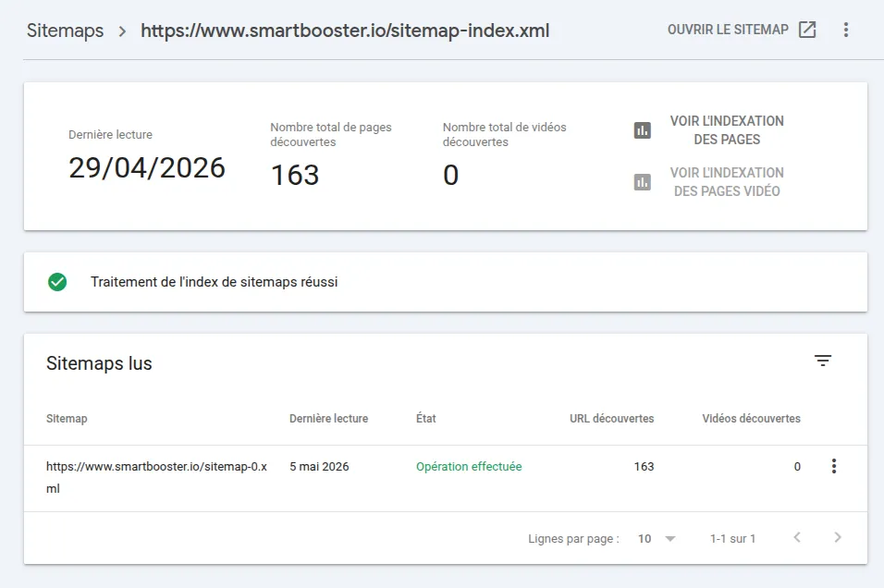Open the three-dot menu in page header
This screenshot has width=884, height=588.
(x=846, y=30)
